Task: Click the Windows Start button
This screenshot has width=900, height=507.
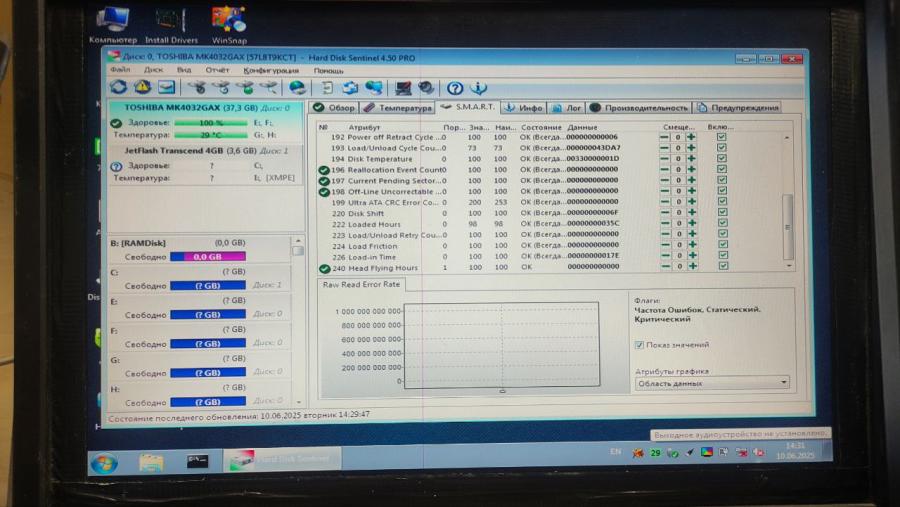Action: coord(104,463)
